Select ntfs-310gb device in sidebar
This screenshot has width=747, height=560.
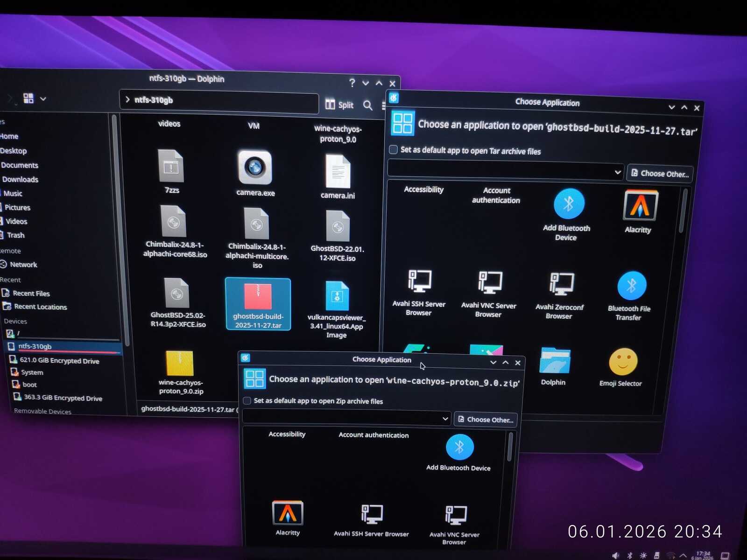tap(63, 347)
